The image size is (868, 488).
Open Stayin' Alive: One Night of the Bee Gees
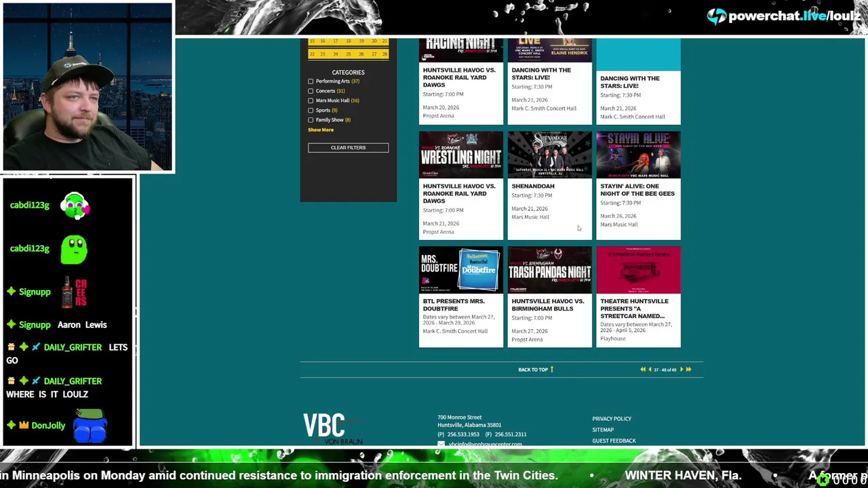(x=637, y=190)
